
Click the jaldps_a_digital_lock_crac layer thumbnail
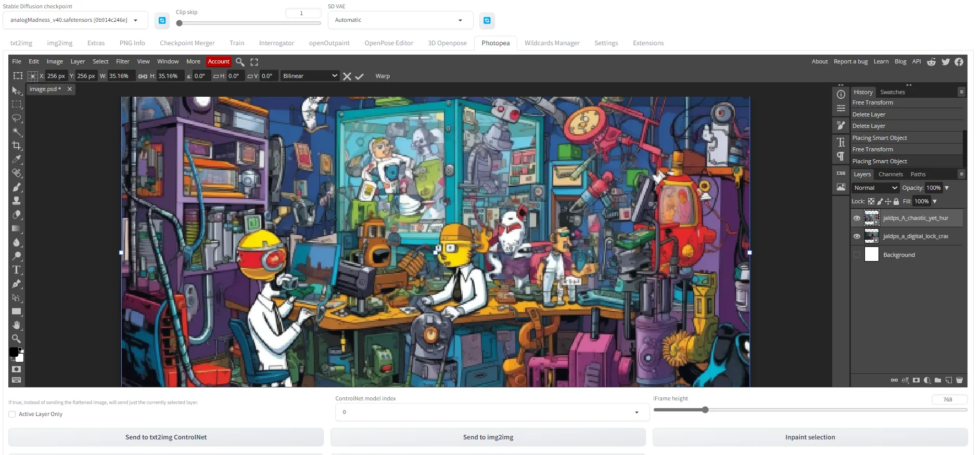pos(871,236)
